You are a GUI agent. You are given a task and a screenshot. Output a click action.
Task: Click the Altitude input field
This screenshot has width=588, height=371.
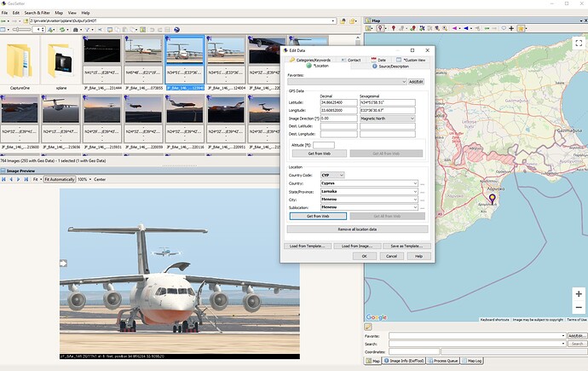pos(324,145)
